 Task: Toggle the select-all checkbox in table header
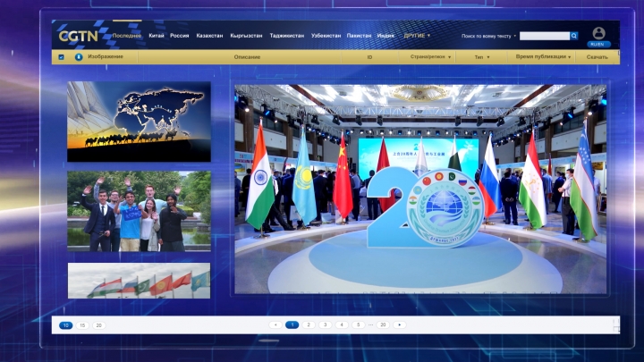61,56
